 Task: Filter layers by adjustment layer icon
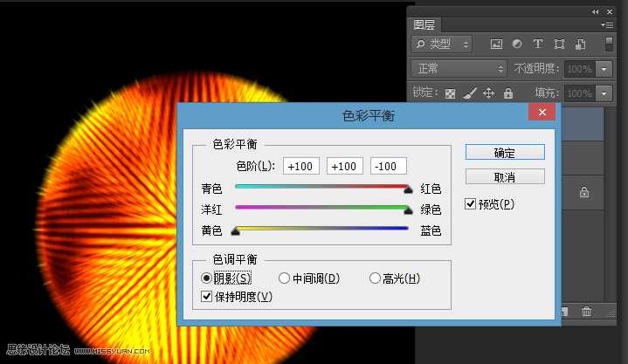pyautogui.click(x=517, y=44)
